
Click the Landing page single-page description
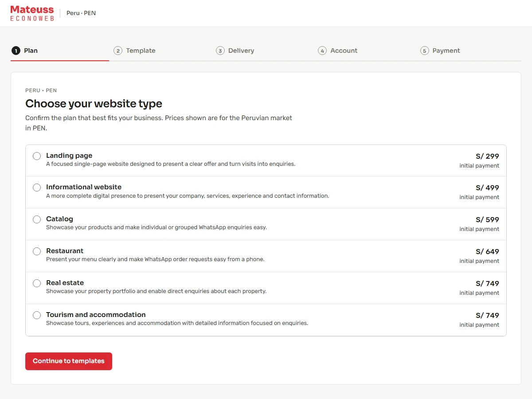[x=171, y=164]
